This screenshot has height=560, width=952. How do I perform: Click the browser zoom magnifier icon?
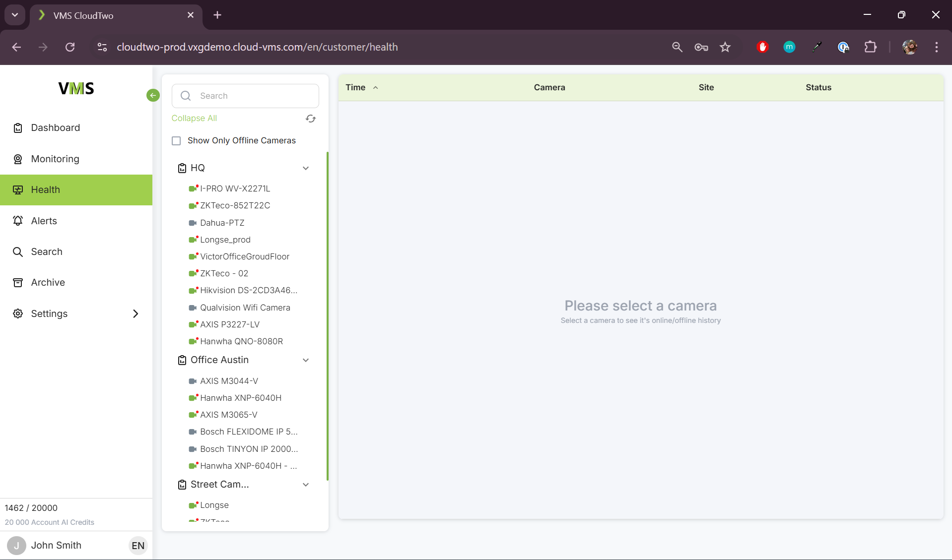[x=677, y=47]
